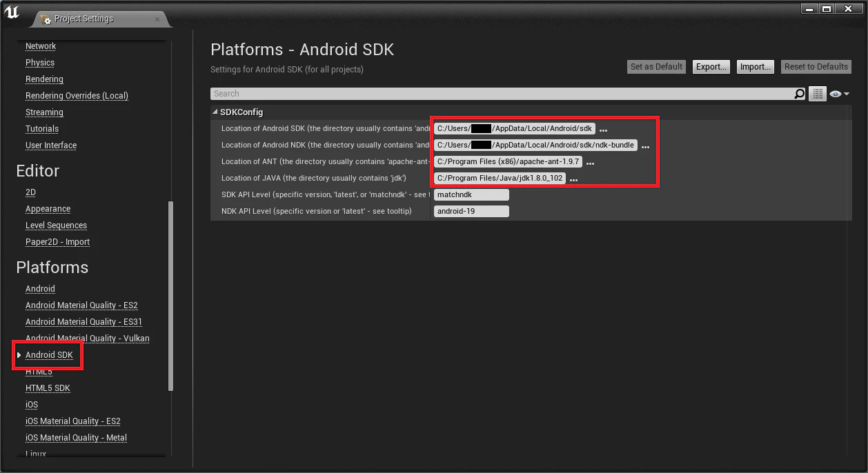Open the HTML5 SDK settings
868x473 pixels.
[x=48, y=388]
